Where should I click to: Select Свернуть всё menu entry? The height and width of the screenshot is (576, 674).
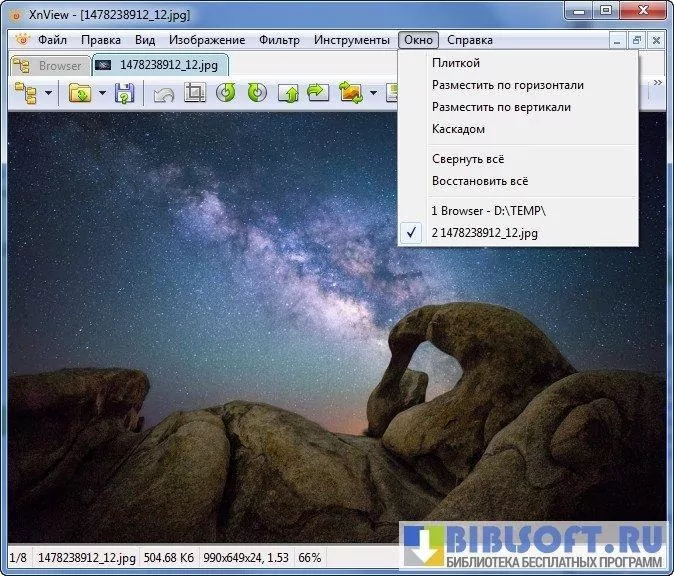[x=468, y=159]
